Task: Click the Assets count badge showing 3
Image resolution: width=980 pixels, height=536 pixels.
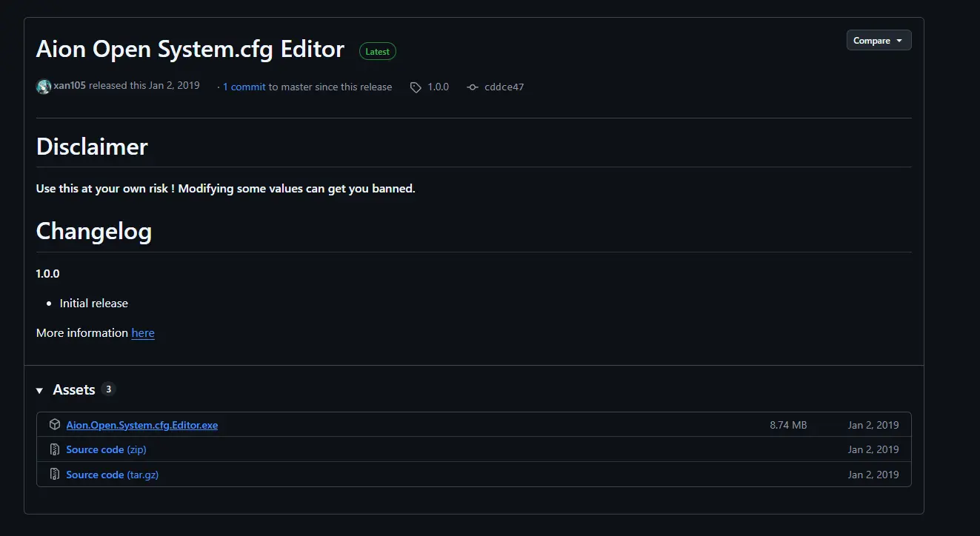Action: 108,389
